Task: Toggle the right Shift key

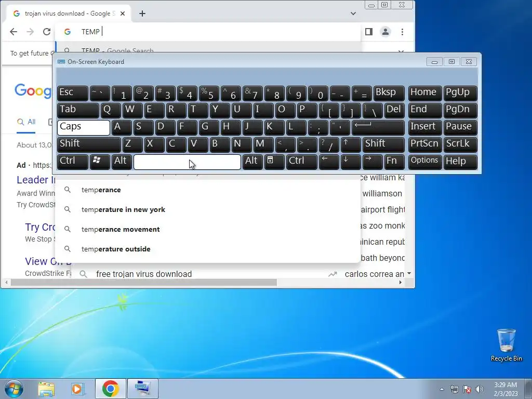Action: pyautogui.click(x=383, y=144)
